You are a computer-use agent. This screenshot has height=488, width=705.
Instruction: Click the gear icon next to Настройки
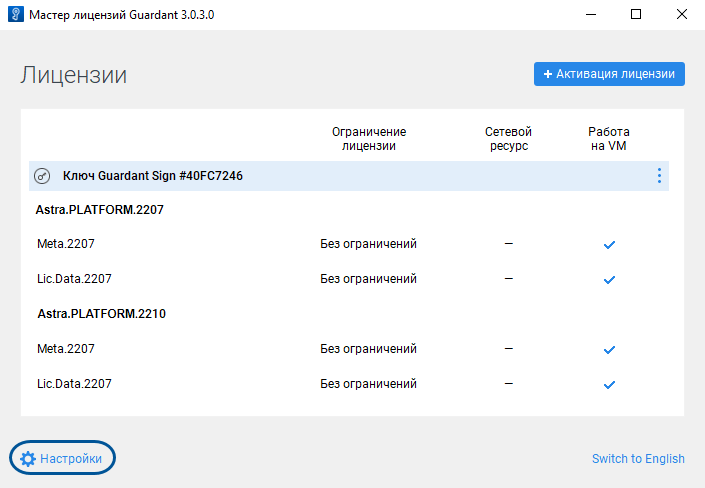(28, 458)
